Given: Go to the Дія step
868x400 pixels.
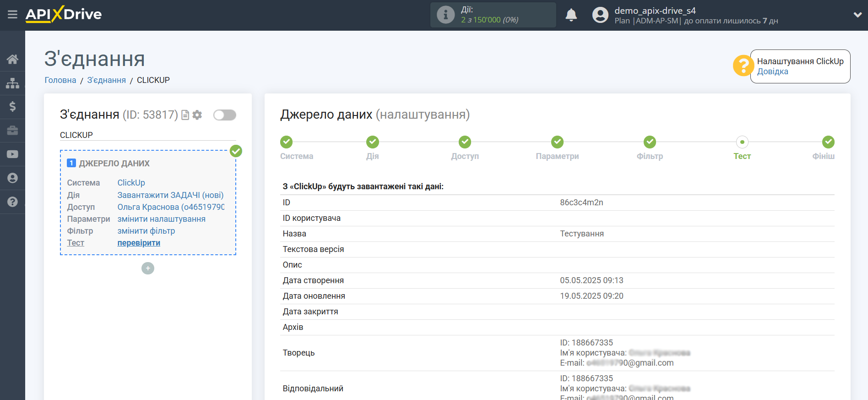Looking at the screenshot, I should point(373,142).
